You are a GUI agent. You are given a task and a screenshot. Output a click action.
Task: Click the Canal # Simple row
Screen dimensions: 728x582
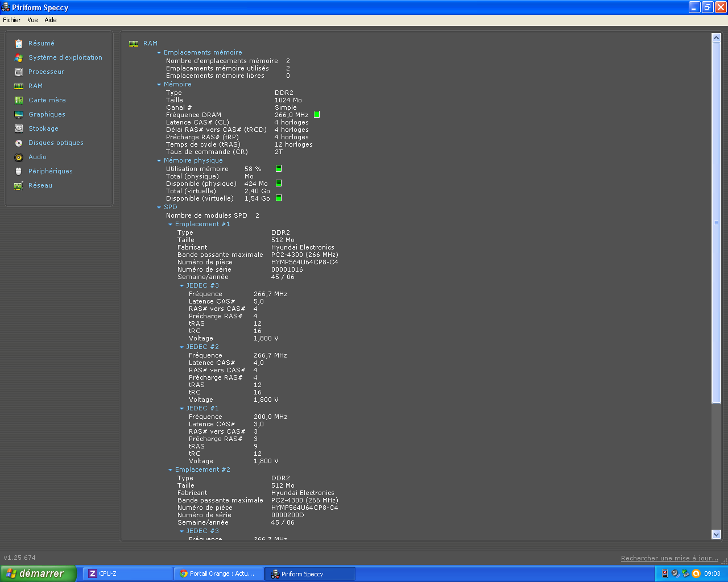tap(231, 107)
